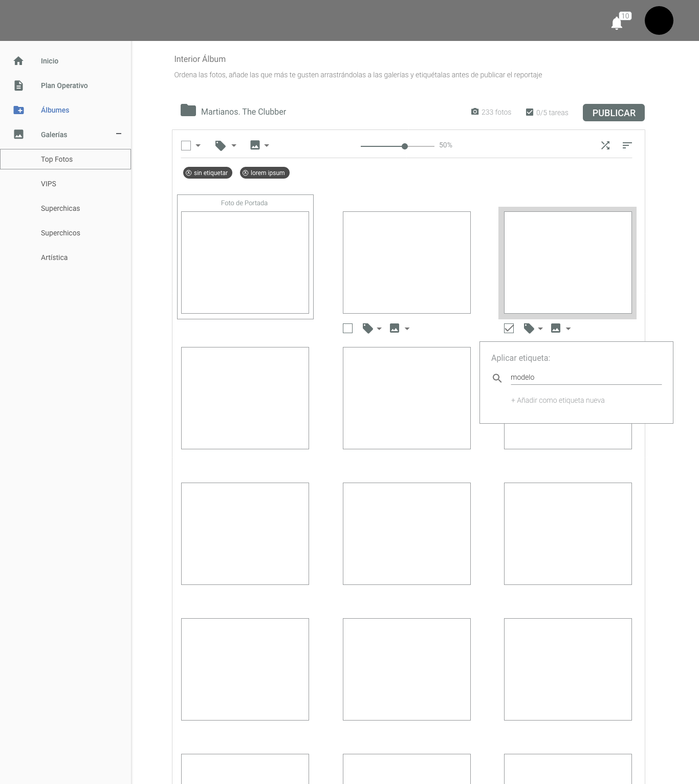Collapse the Galerías section with minus
The image size is (699, 784).
click(x=119, y=134)
